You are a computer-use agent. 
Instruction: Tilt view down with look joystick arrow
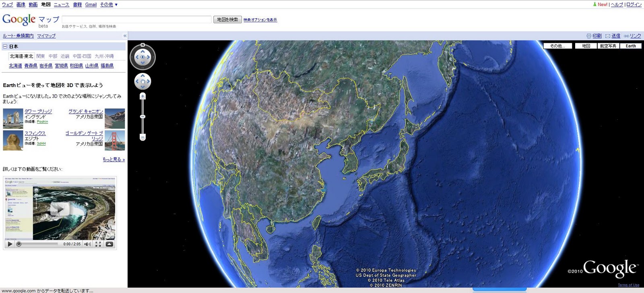(x=142, y=63)
